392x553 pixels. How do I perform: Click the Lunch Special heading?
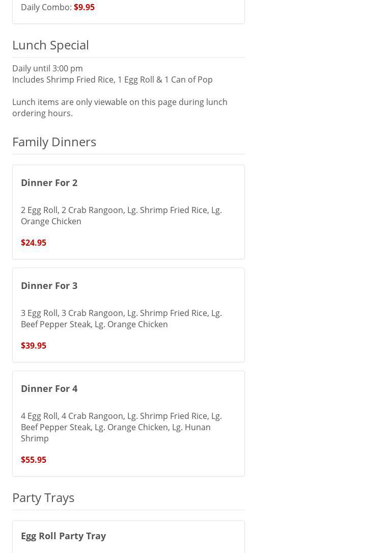(50, 45)
